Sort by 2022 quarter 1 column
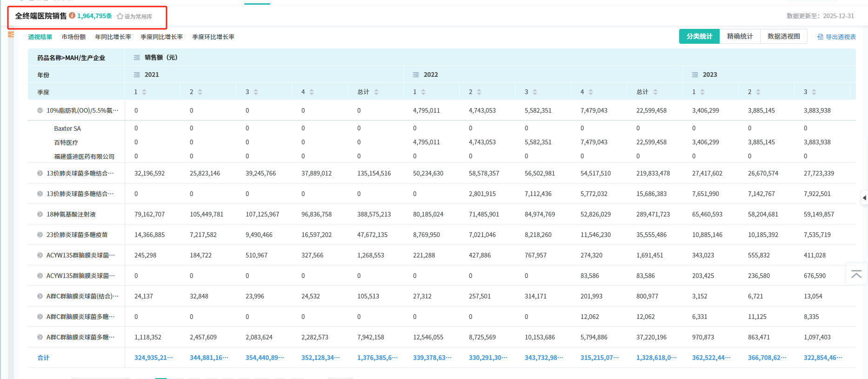Image resolution: width=868 pixels, height=379 pixels. (x=423, y=92)
